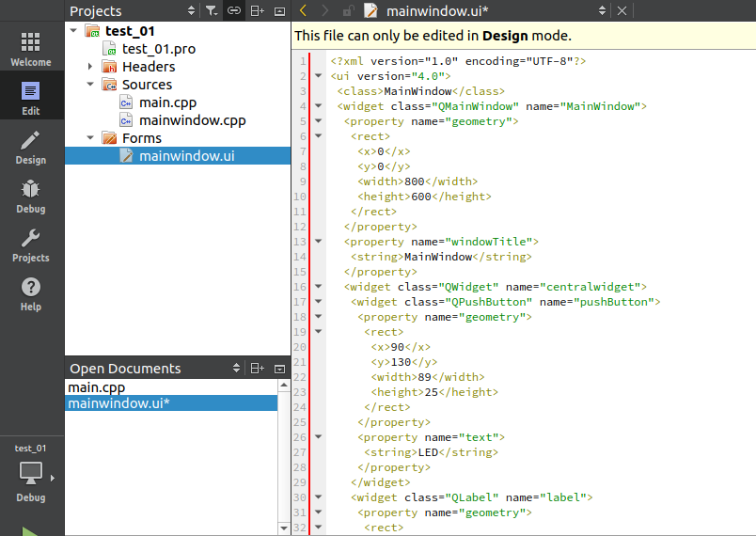The height and width of the screenshot is (536, 756).
Task: Click the mainwindow.ui file icon in the editor toolbar
Action: click(370, 10)
